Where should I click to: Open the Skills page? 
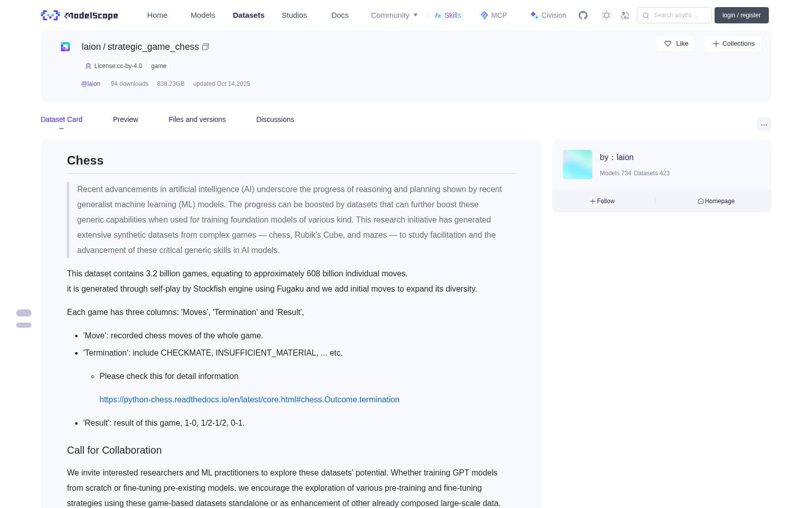(x=448, y=15)
